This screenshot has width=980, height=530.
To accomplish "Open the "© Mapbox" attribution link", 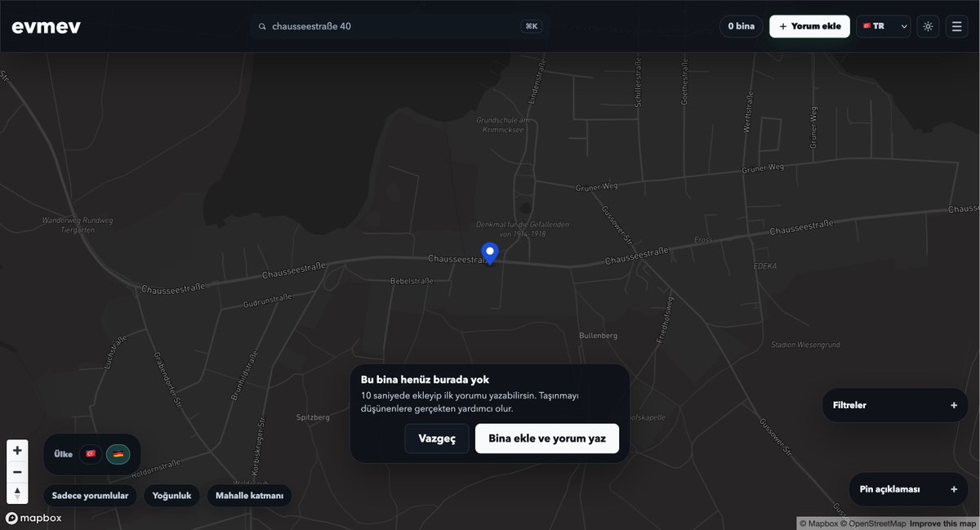I will click(819, 523).
